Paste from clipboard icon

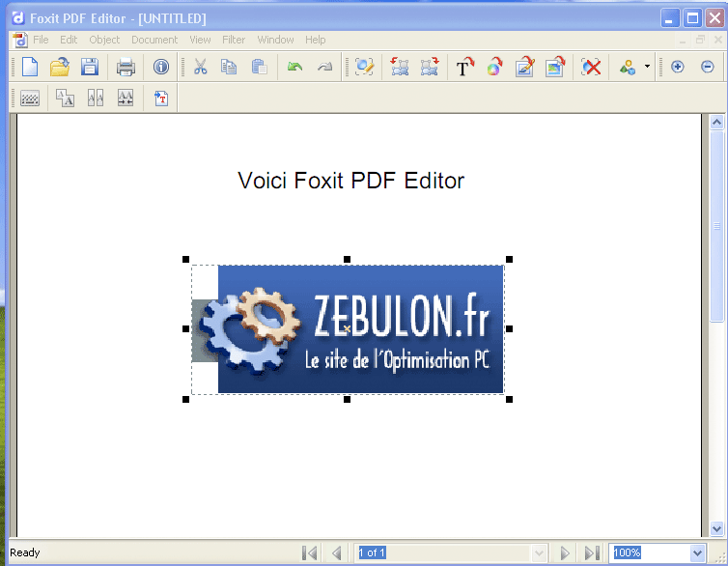(259, 67)
